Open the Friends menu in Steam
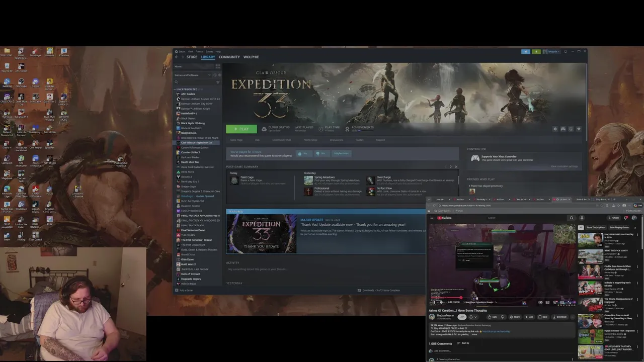This screenshot has width=644, height=362. (x=199, y=51)
